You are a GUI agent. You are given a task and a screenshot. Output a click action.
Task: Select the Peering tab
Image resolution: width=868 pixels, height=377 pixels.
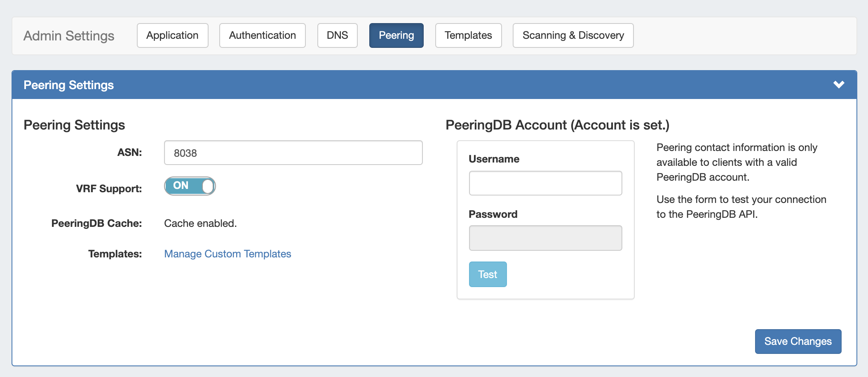coord(396,35)
